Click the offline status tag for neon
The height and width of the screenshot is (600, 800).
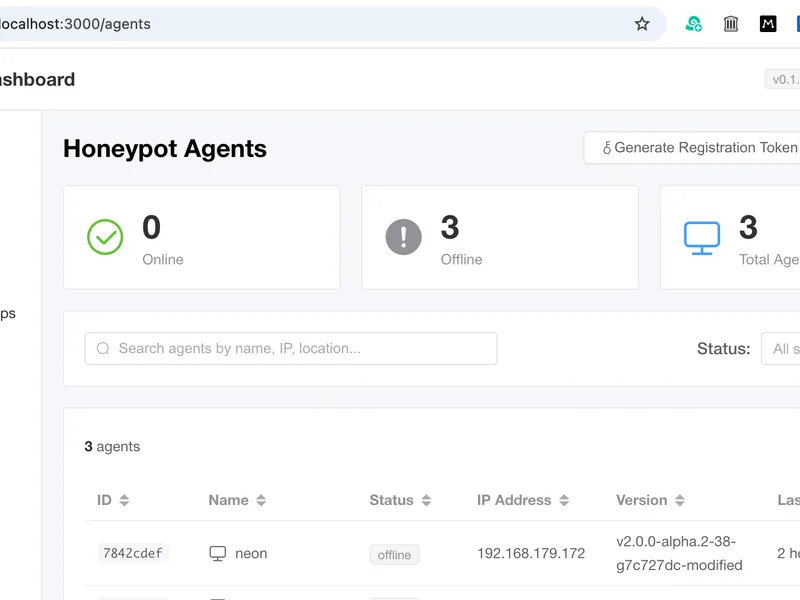[x=394, y=555]
